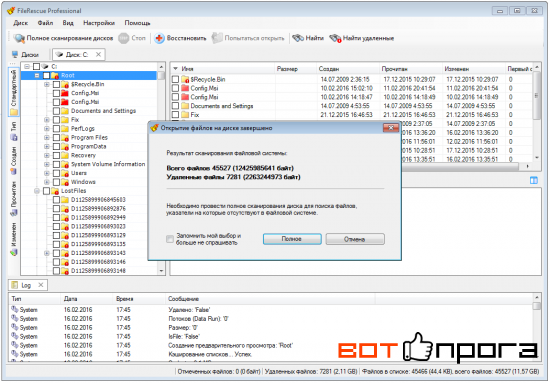Select the Изменен side view tab
This screenshot has width=550, height=383.
(14, 238)
